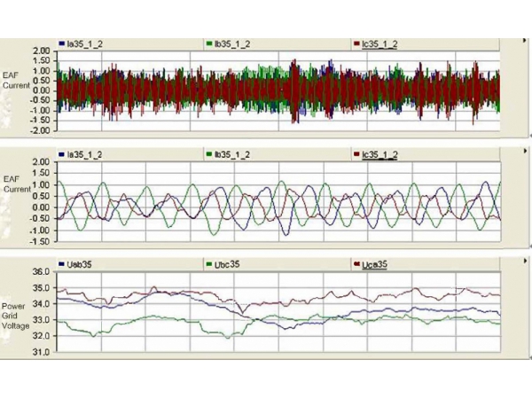The width and height of the screenshot is (532, 399).
Task: Expand the arrow at the right of the sinusoidal panel
Action: pos(526,153)
